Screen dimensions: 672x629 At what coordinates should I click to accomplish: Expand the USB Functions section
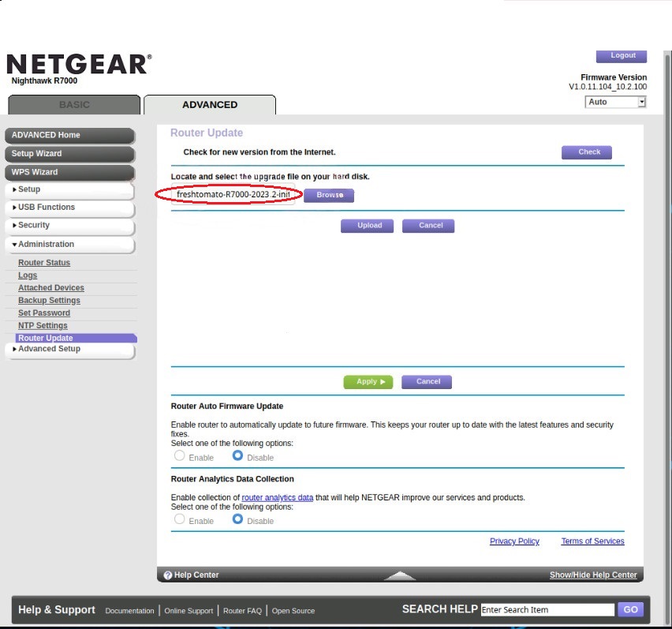69,208
